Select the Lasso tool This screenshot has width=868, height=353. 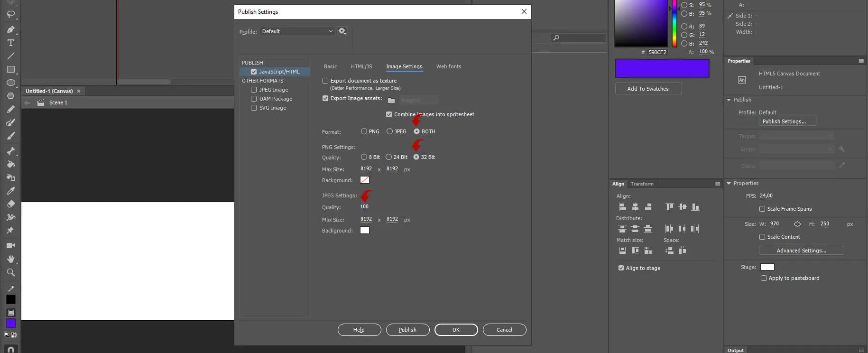(10, 14)
